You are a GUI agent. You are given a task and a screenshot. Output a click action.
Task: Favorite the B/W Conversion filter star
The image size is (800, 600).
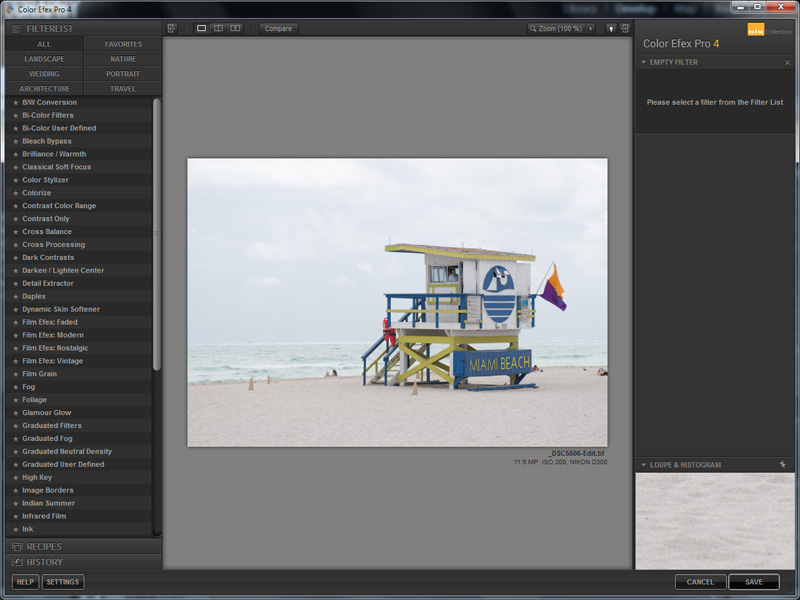(16, 103)
